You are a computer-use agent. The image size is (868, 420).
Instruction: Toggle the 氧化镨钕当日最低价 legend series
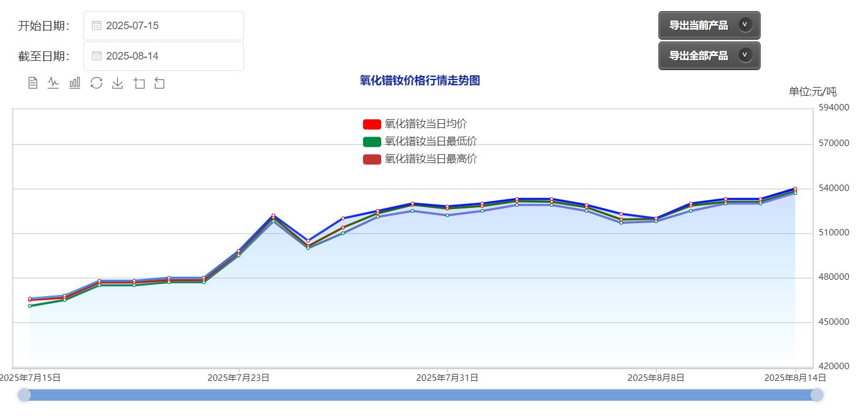(420, 141)
